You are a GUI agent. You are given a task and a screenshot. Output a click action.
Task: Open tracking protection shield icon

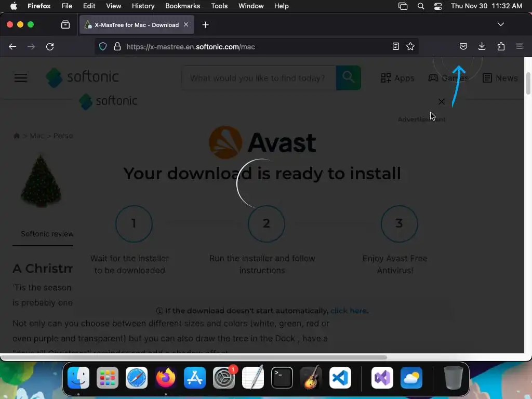(103, 46)
